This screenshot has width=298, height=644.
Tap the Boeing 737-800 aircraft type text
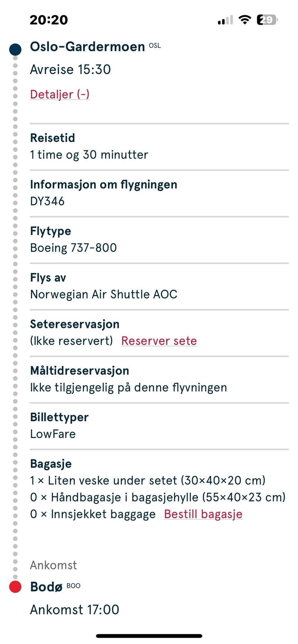(73, 248)
